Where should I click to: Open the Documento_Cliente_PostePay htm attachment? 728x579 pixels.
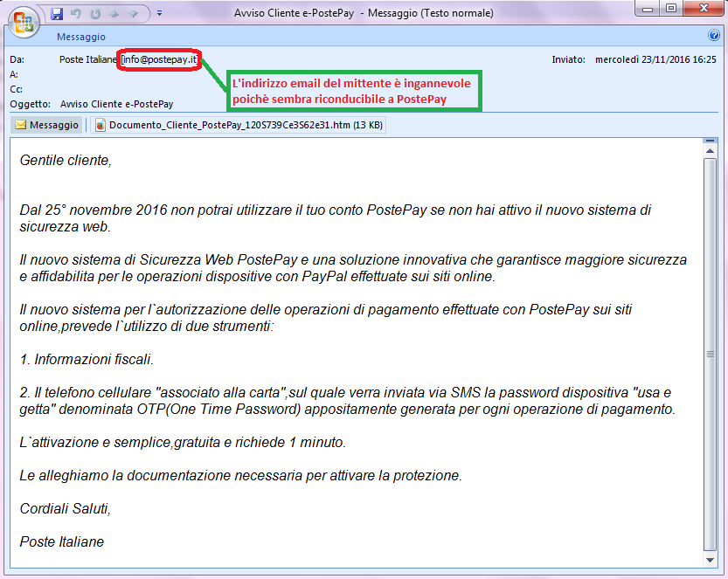(x=239, y=125)
